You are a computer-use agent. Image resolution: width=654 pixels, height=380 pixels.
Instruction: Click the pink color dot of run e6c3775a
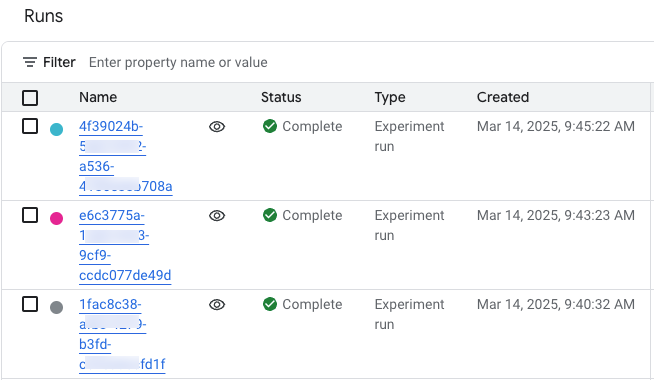[x=56, y=218]
